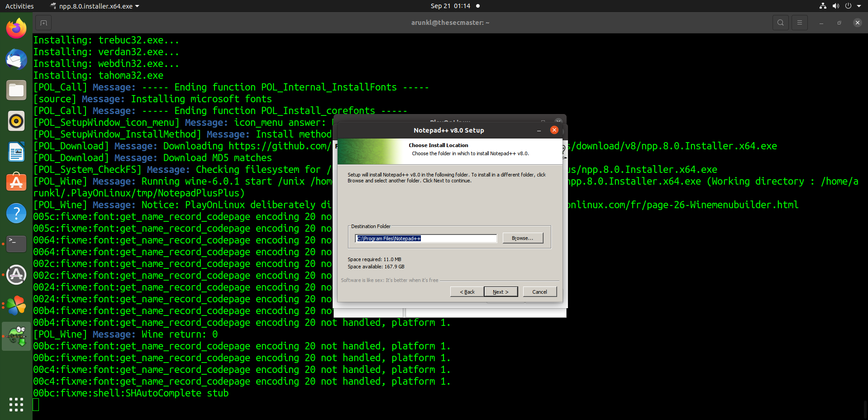Click Next in the Notepad++ setup

pos(501,292)
